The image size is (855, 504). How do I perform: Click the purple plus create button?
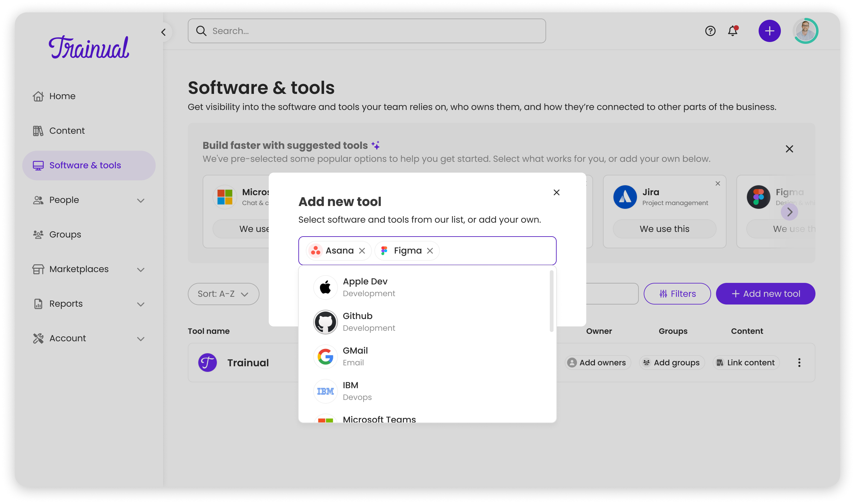point(769,31)
